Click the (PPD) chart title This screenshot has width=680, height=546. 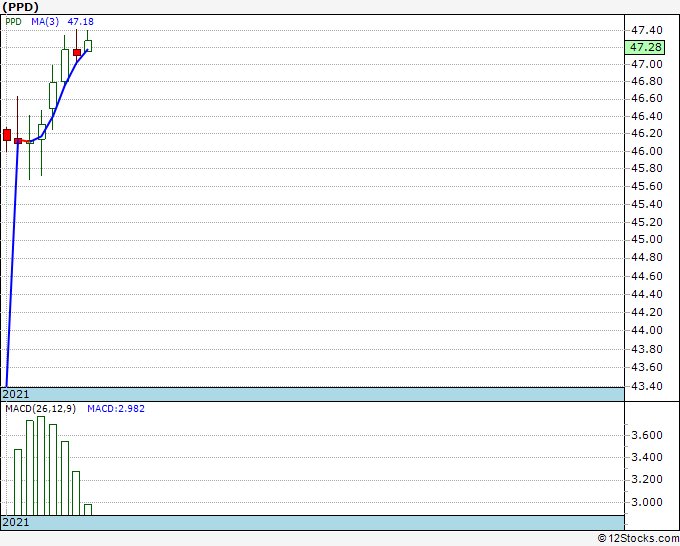tap(20, 7)
